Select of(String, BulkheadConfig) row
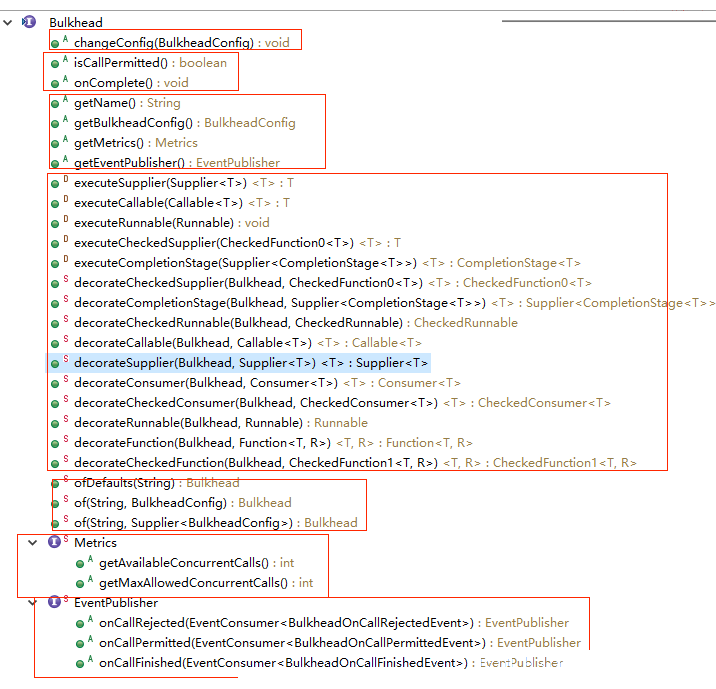Screen dimensions: 716x689 pos(183,503)
